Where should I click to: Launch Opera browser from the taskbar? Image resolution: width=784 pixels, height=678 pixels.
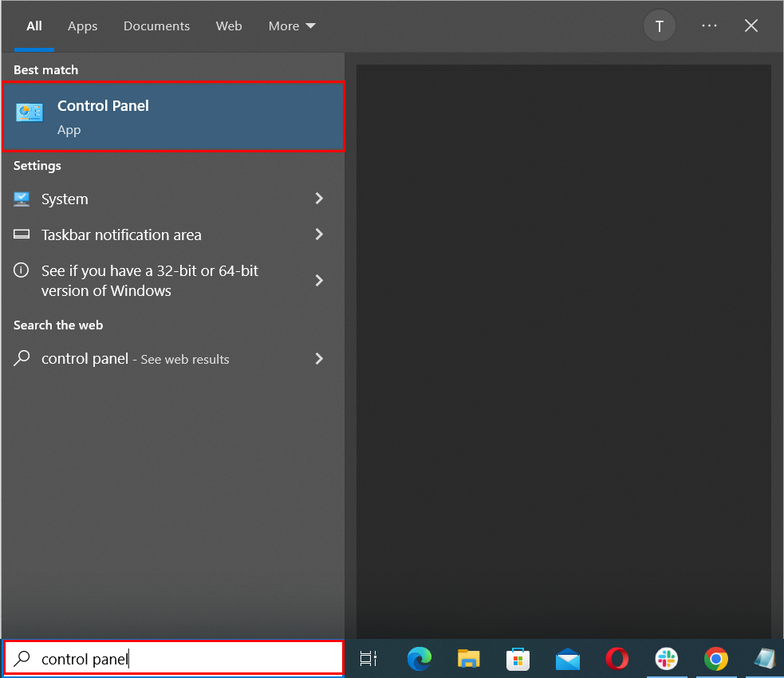(x=617, y=659)
